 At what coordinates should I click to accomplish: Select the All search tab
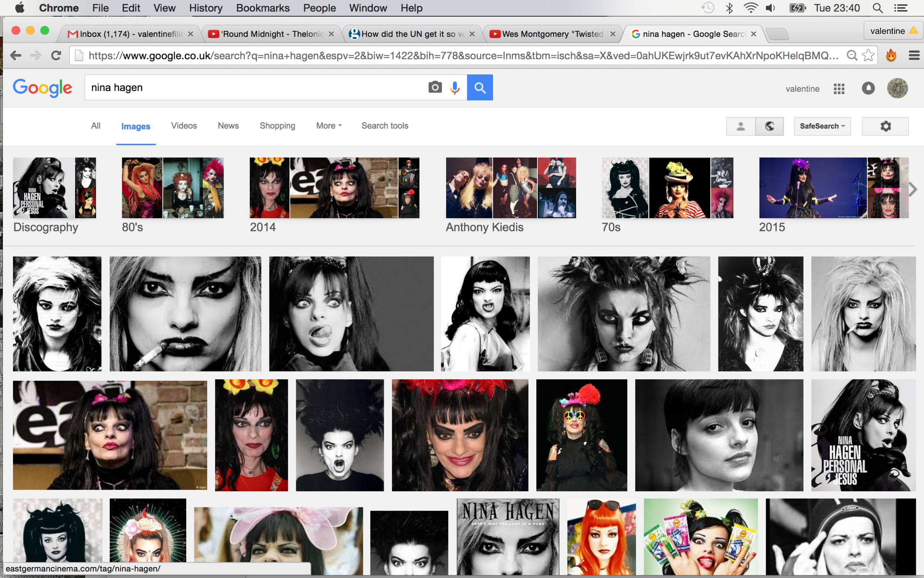pyautogui.click(x=95, y=126)
